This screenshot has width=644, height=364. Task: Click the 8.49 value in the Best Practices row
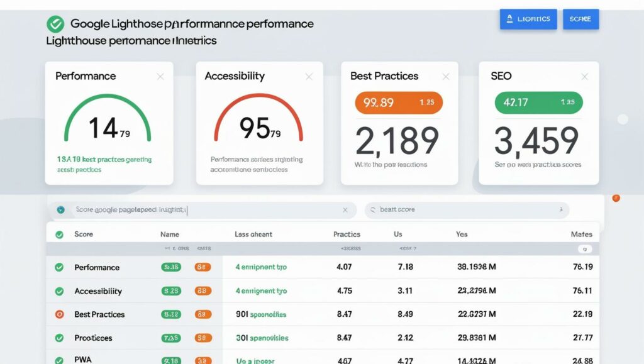tap(406, 314)
